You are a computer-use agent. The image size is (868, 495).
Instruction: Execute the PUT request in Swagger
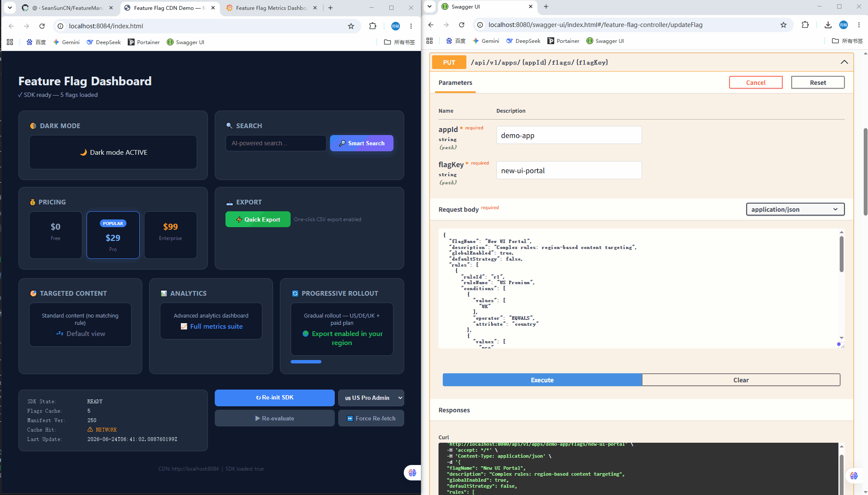click(x=542, y=380)
